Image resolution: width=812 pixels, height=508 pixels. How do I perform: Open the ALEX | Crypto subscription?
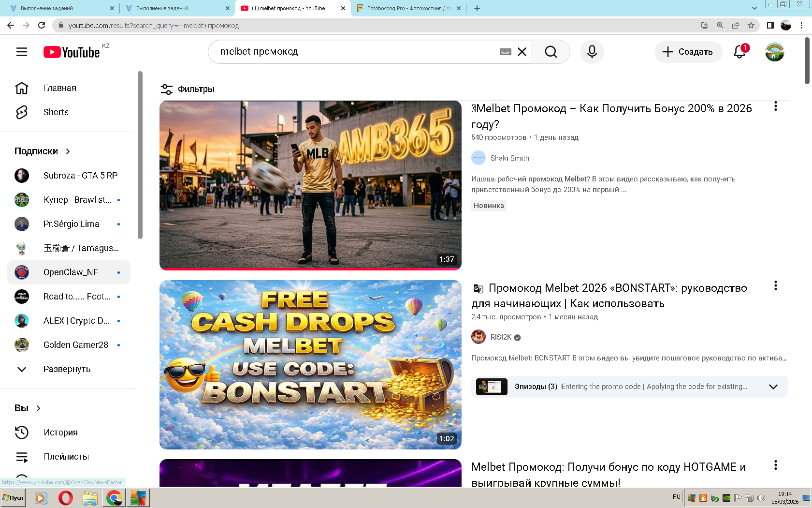pyautogui.click(x=69, y=321)
